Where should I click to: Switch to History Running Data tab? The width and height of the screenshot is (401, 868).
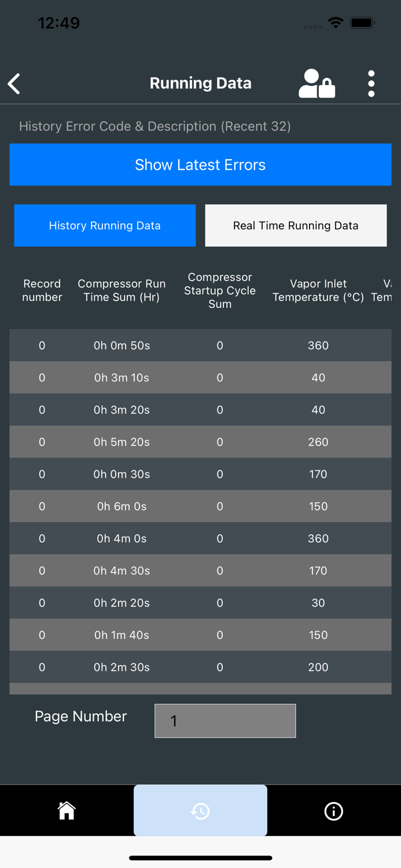click(x=105, y=226)
